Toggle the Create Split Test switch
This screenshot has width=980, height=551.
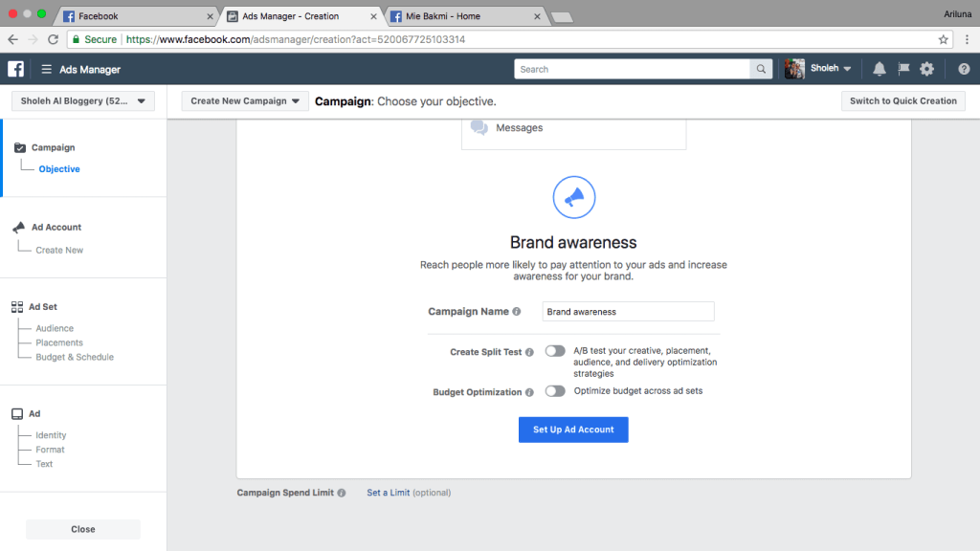point(555,351)
